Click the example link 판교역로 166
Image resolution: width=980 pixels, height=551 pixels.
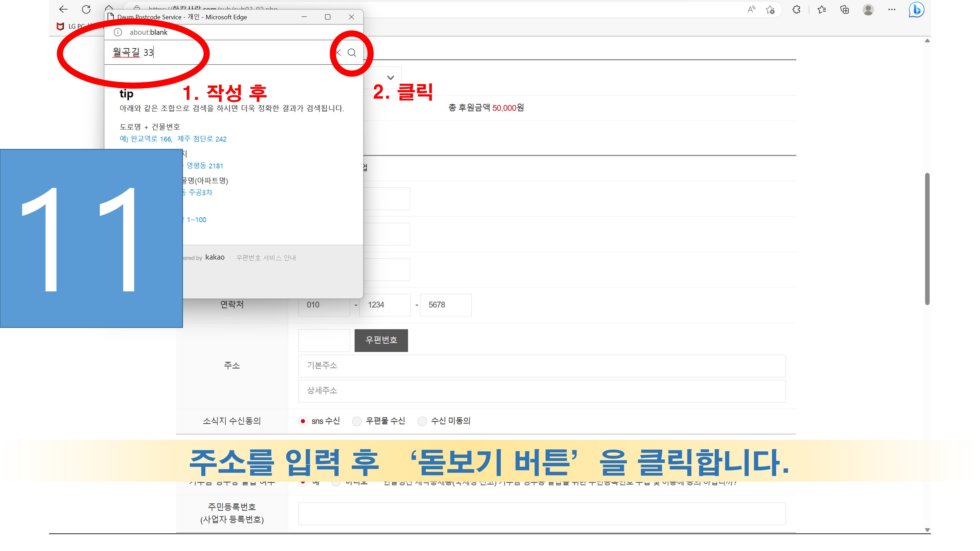151,139
